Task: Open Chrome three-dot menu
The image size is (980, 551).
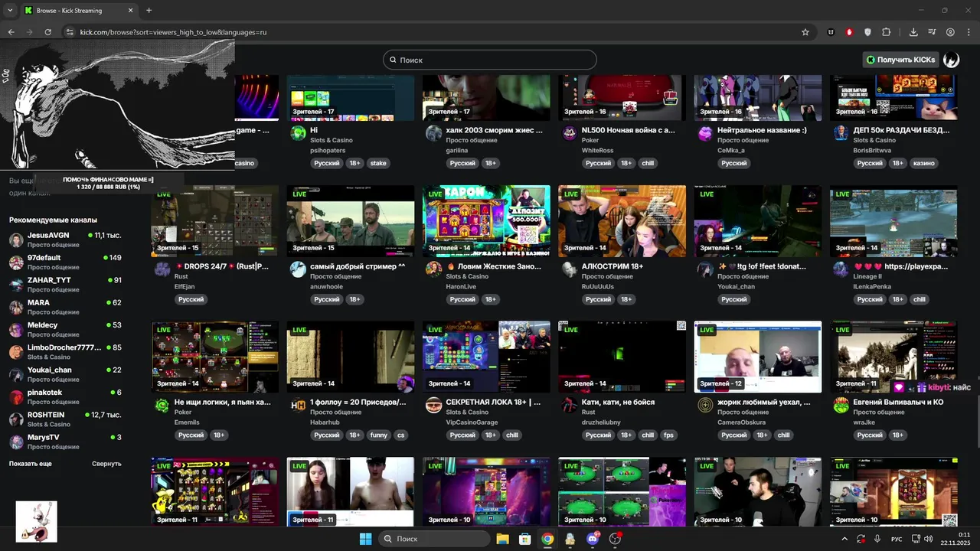Action: tap(968, 32)
